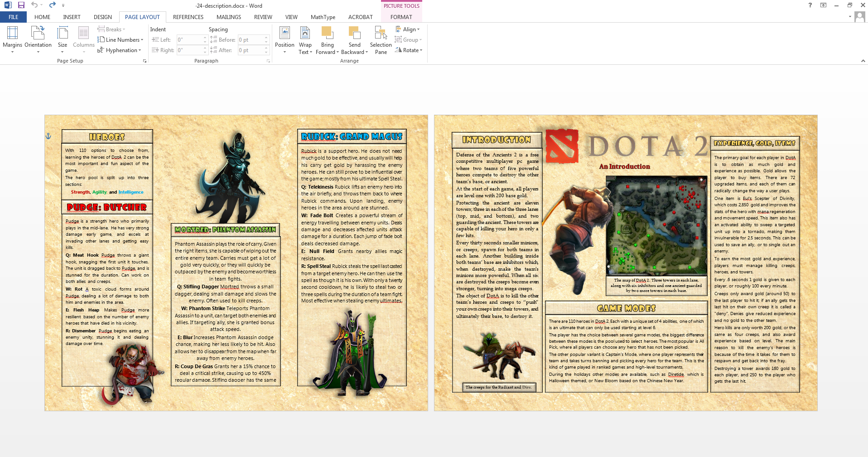The image size is (868, 457).
Task: Open the FILE tab
Action: pyautogui.click(x=14, y=17)
